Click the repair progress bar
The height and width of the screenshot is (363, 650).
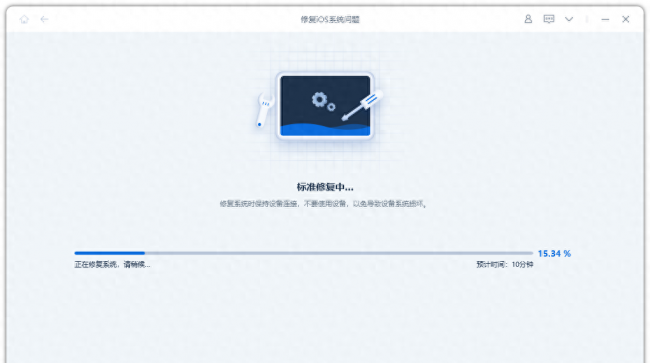coord(303,253)
